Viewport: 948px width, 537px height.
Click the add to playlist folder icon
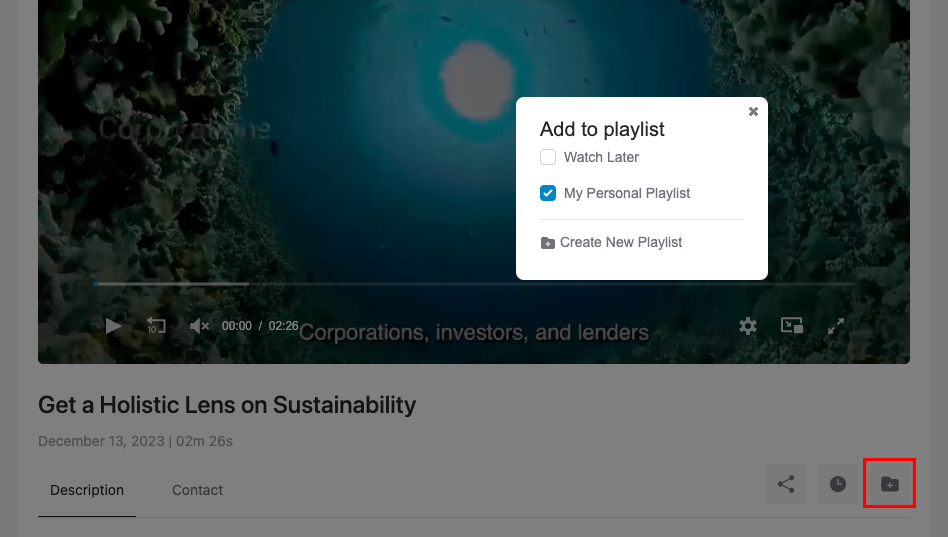(x=889, y=484)
